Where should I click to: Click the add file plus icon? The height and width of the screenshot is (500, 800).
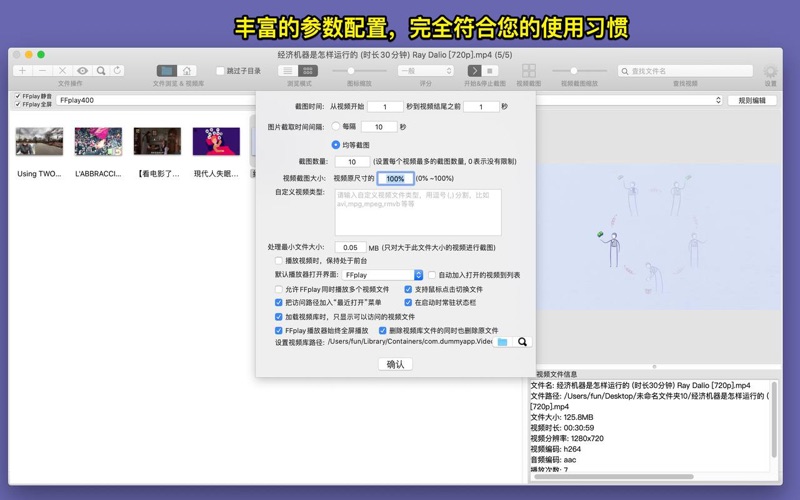(22, 70)
